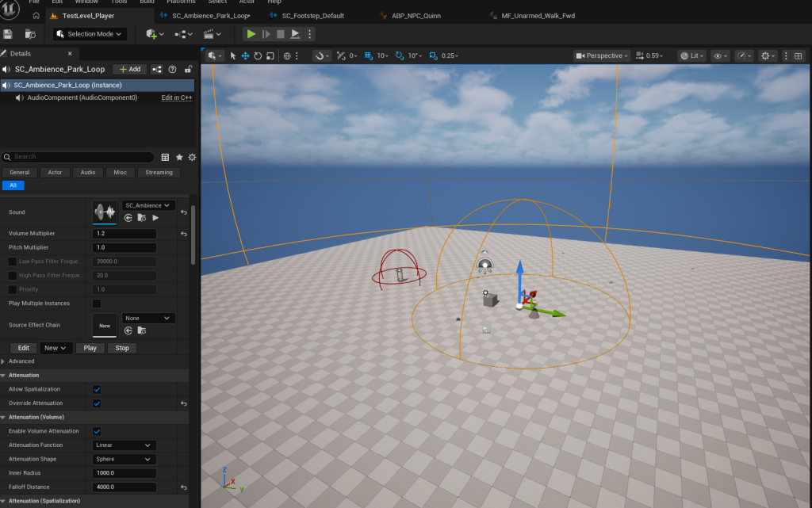Open the Content Drawer folder icon in toolbar

point(30,34)
